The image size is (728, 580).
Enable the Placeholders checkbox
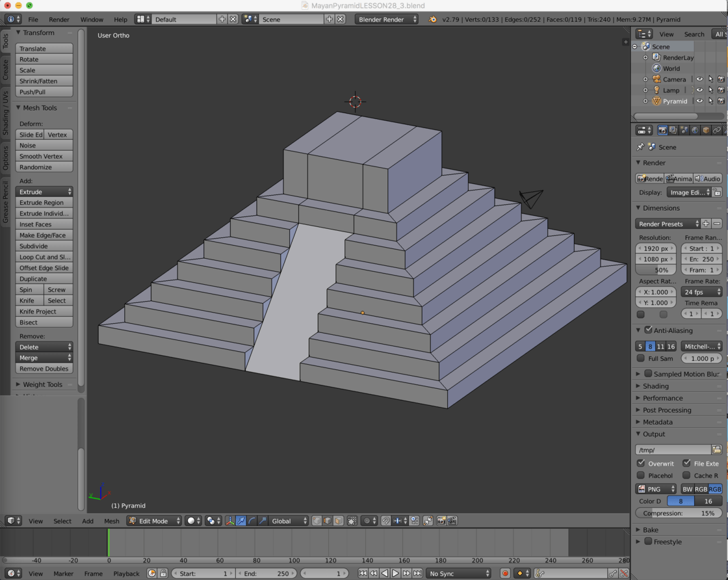[x=641, y=475]
